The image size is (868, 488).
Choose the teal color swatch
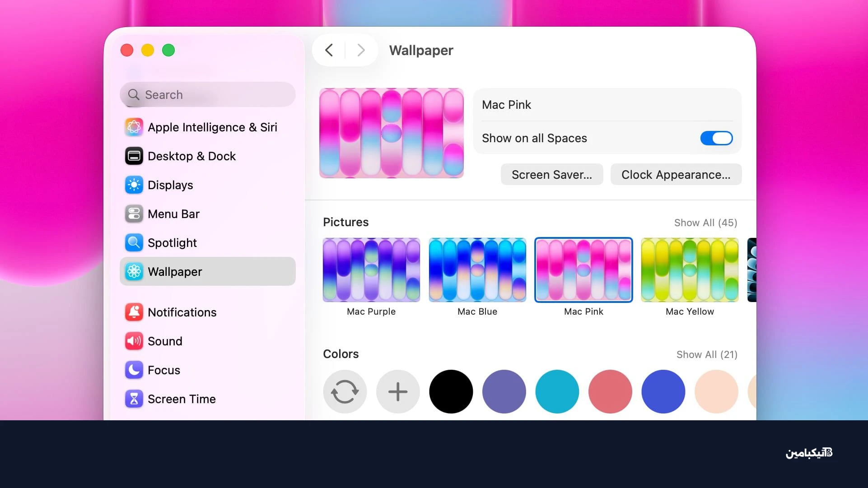557,391
